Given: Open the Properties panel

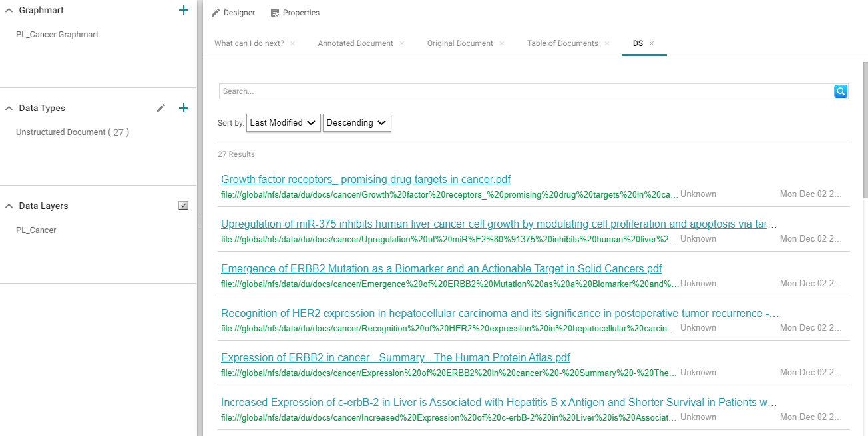Looking at the screenshot, I should pyautogui.click(x=295, y=13).
